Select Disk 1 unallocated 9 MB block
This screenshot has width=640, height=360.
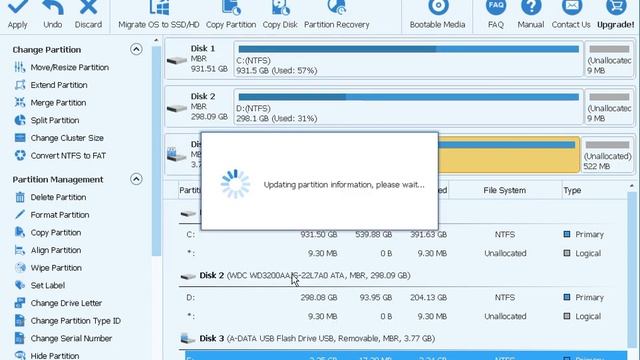(x=609, y=59)
